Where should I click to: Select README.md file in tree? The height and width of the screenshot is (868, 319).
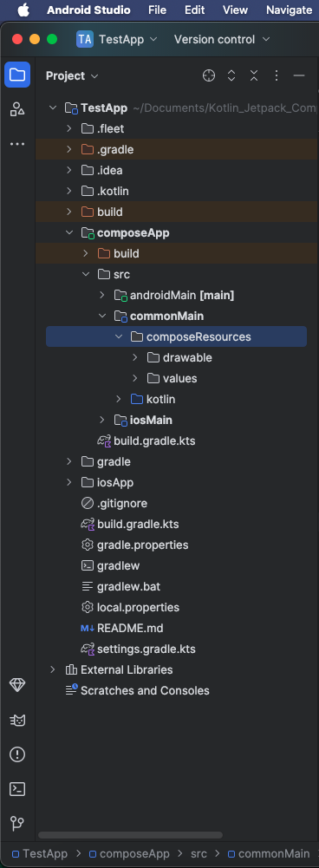coord(130,629)
